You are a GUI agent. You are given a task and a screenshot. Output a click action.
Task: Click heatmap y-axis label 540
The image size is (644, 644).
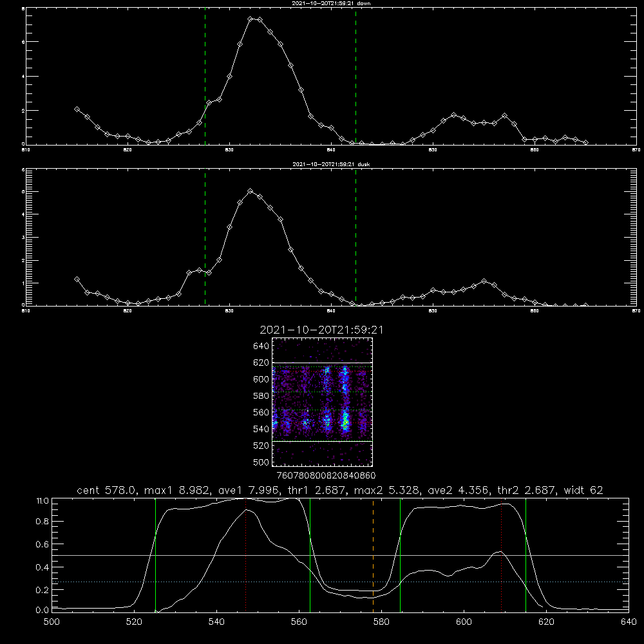tap(261, 429)
